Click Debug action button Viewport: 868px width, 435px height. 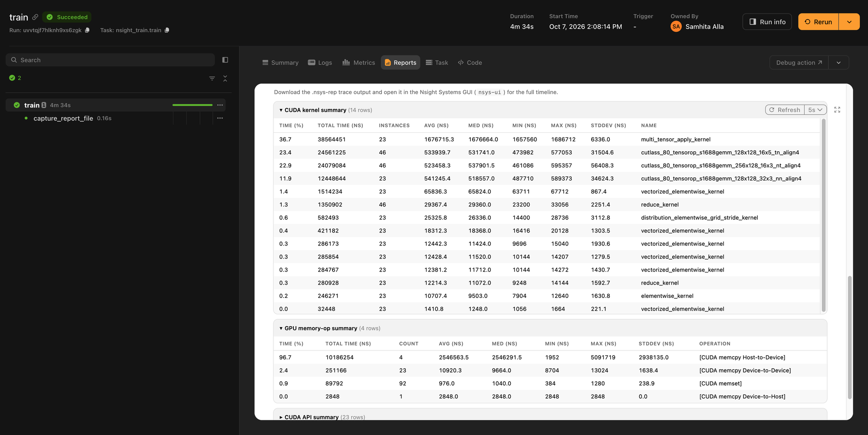(799, 62)
